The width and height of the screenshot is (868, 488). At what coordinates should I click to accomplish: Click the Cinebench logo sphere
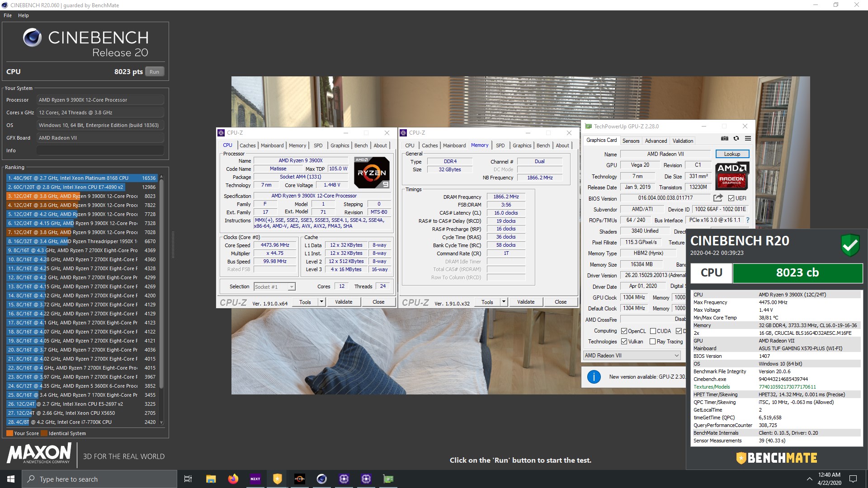click(32, 38)
